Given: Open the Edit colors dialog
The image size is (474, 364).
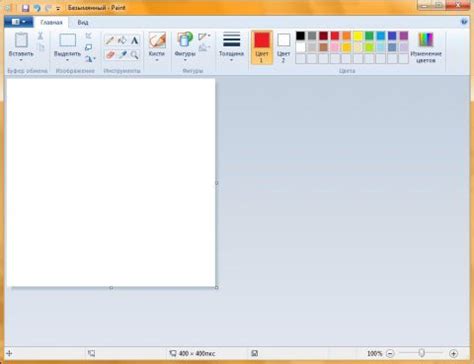Looking at the screenshot, I should (426, 48).
